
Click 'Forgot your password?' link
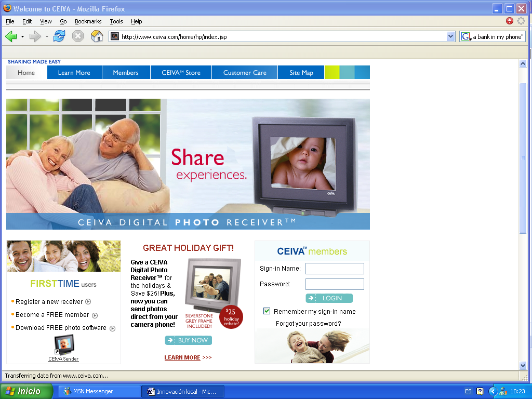(x=309, y=324)
